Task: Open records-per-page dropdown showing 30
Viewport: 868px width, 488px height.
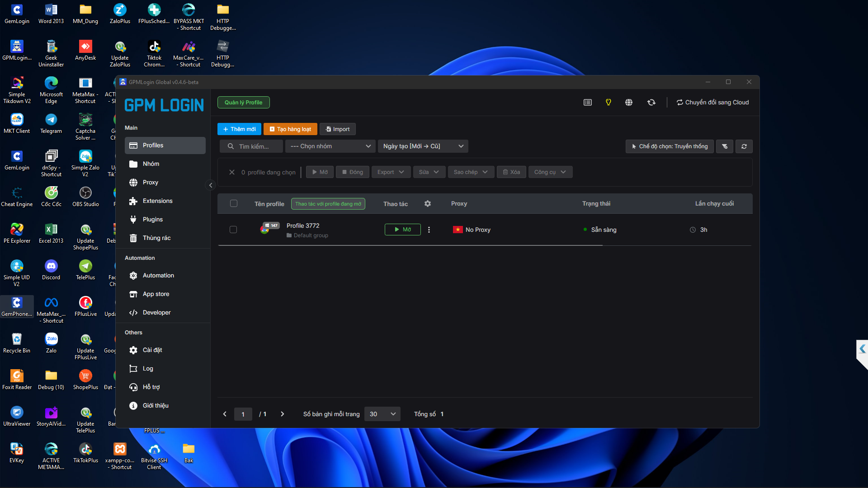Action: point(382,414)
